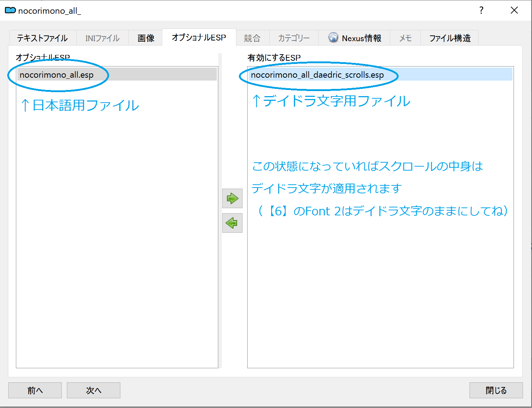Click the green right arrow to activate ESP
This screenshot has width=532, height=408.
[x=232, y=198]
